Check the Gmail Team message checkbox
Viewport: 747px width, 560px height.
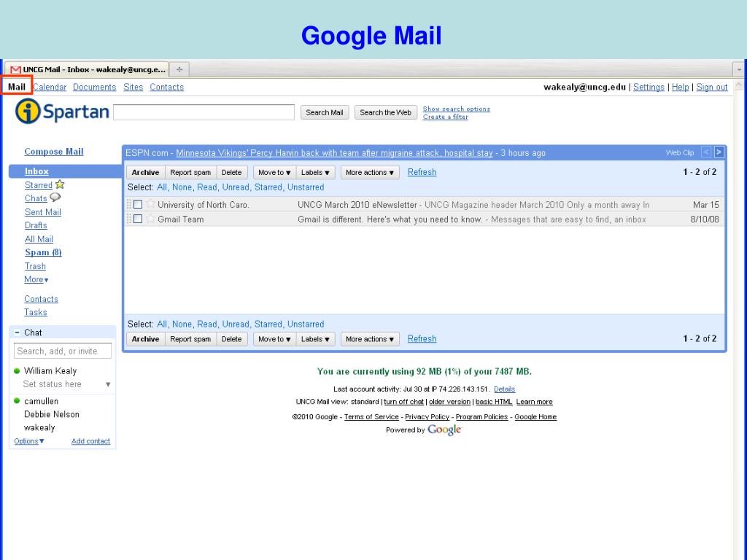pyautogui.click(x=138, y=219)
